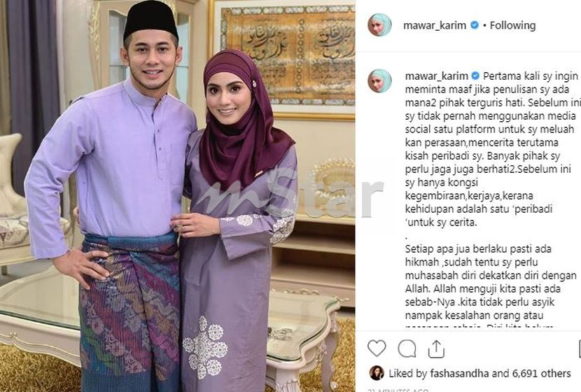Visit fashasandha profile from Liked by line

pos(459,374)
